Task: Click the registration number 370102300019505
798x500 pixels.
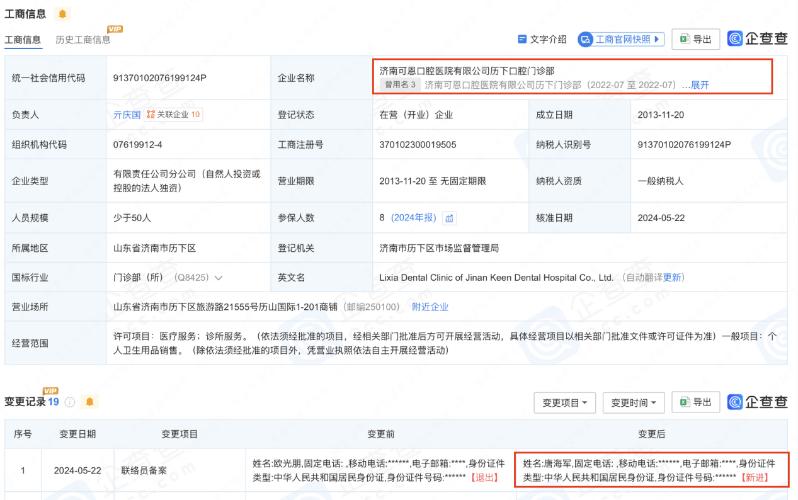Action: click(x=417, y=145)
